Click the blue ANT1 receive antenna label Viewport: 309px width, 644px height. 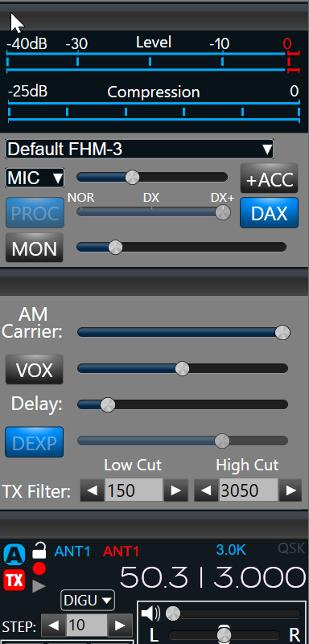point(72,552)
